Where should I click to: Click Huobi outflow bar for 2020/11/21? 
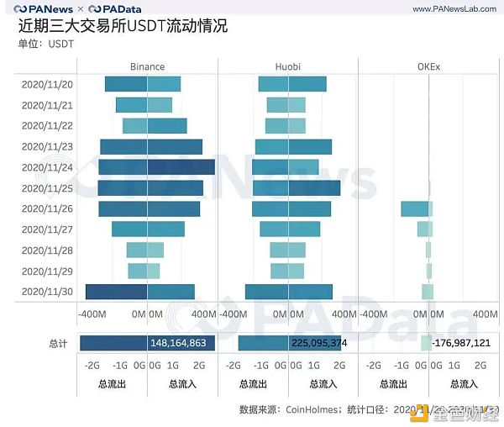(278, 105)
